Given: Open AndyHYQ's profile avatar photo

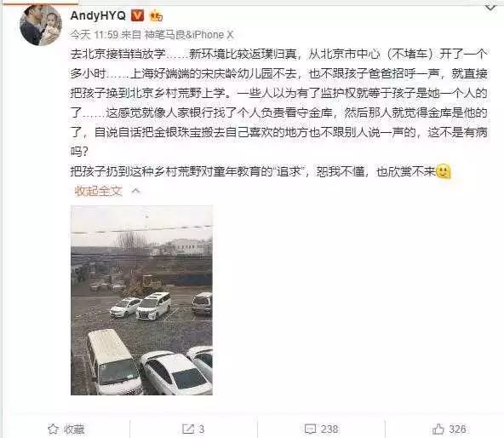Looking at the screenshot, I should pyautogui.click(x=41, y=25).
